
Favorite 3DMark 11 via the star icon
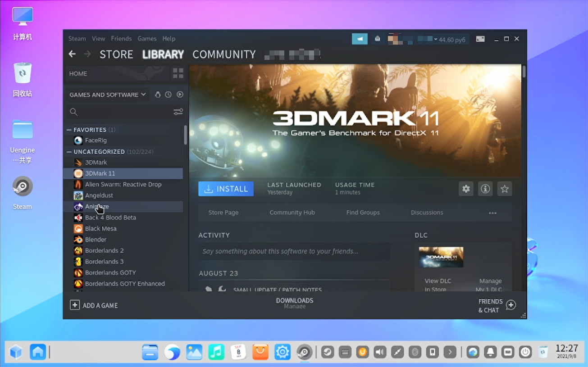[505, 189]
